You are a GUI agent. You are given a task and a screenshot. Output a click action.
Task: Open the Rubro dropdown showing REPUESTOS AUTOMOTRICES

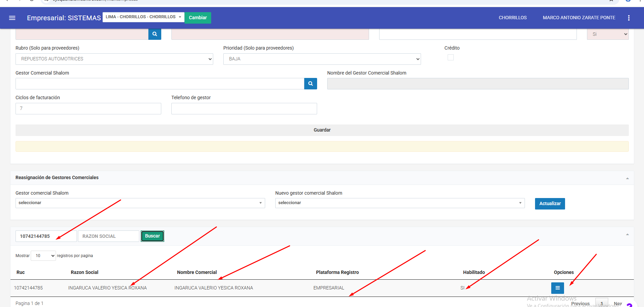114,59
